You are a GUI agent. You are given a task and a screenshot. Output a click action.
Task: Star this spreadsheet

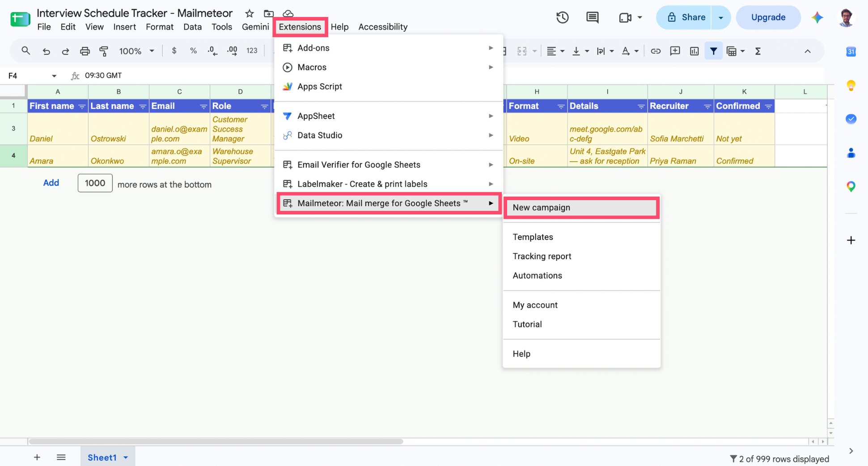point(250,13)
